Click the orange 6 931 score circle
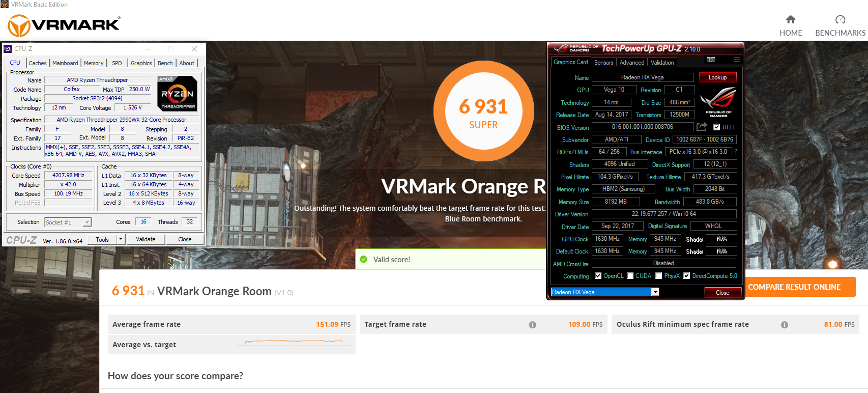The width and height of the screenshot is (868, 393). pyautogui.click(x=484, y=110)
